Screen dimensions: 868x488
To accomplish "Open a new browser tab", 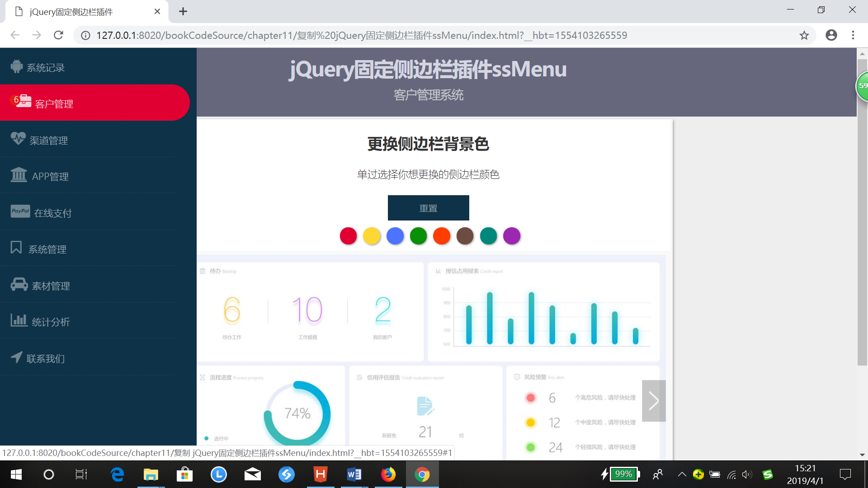I will 183,11.
